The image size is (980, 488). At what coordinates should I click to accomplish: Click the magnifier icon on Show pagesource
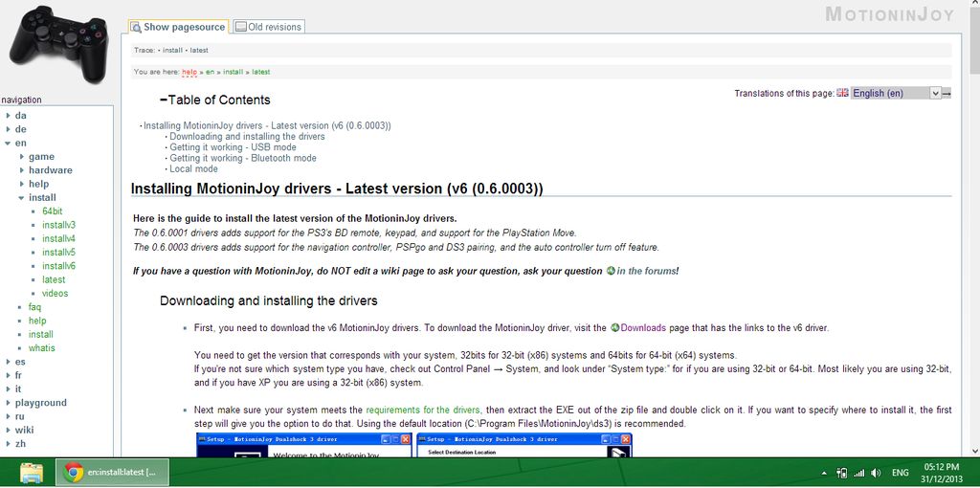pos(136,27)
